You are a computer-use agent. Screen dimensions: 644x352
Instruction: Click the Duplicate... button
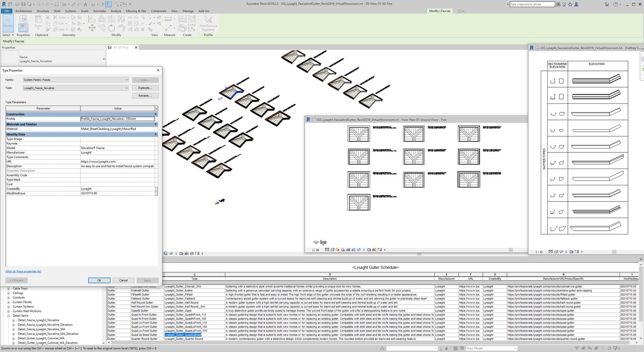coord(145,88)
